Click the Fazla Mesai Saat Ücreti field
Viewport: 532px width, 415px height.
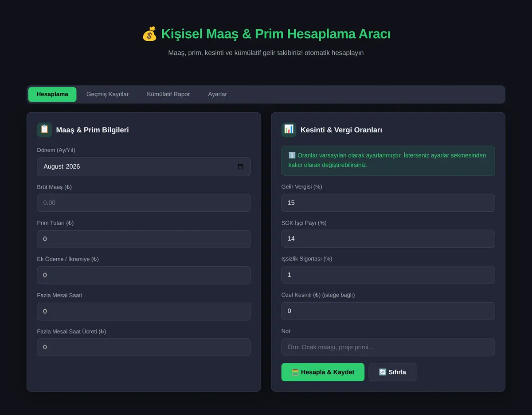(x=144, y=347)
